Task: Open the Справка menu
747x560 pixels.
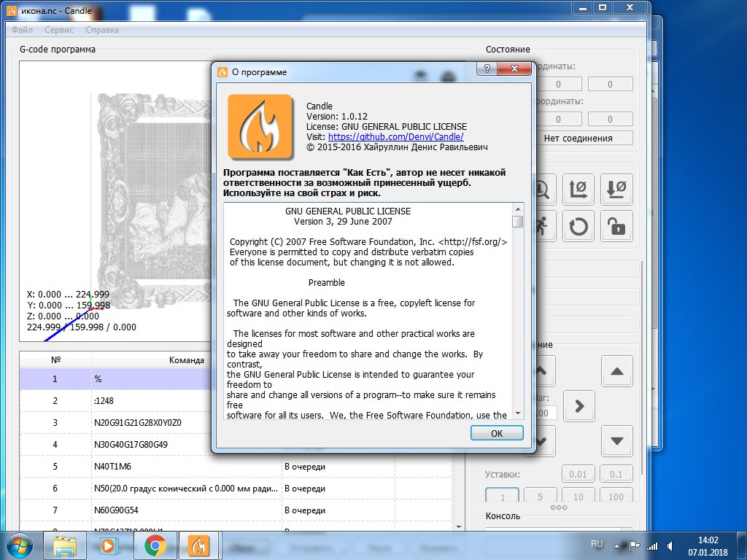Action: point(102,29)
